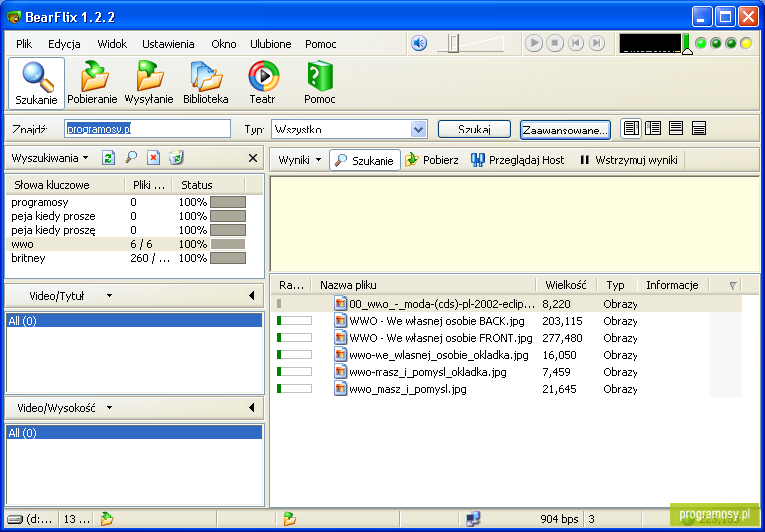Click the Szukaj button

coord(474,130)
